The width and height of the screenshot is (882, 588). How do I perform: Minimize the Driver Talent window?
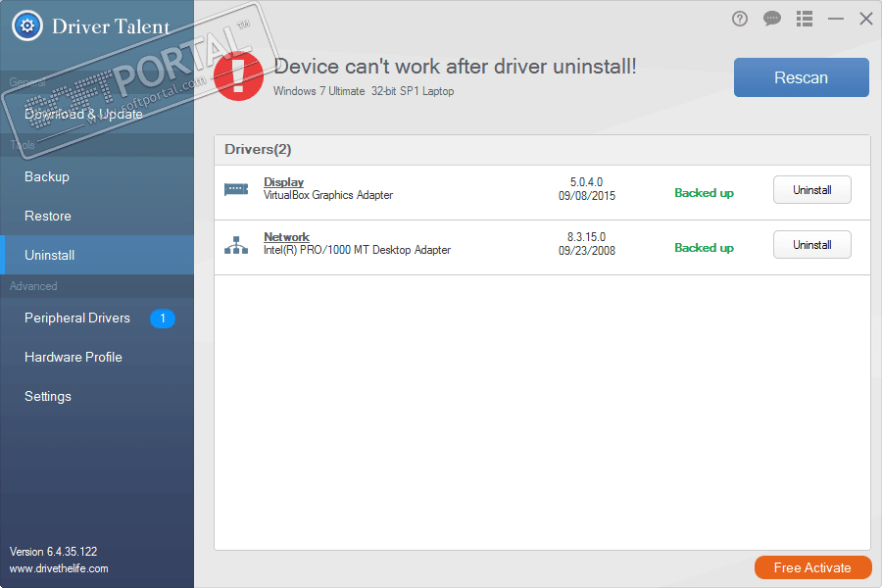pos(836,20)
